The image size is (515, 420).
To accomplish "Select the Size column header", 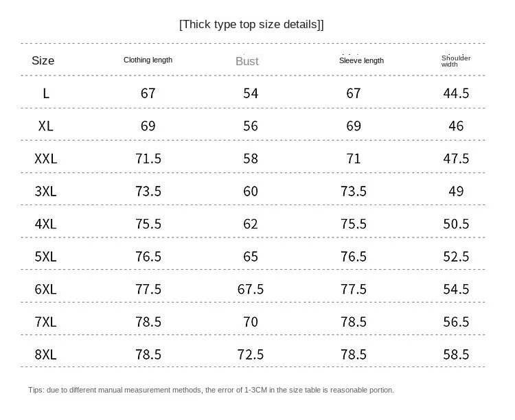I will (x=43, y=60).
